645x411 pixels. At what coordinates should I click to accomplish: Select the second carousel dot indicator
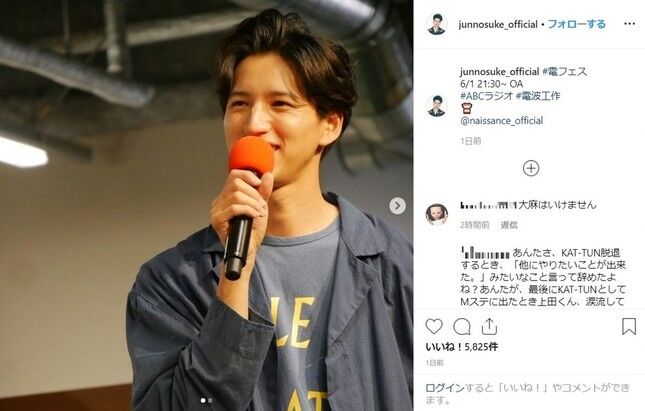(210, 400)
